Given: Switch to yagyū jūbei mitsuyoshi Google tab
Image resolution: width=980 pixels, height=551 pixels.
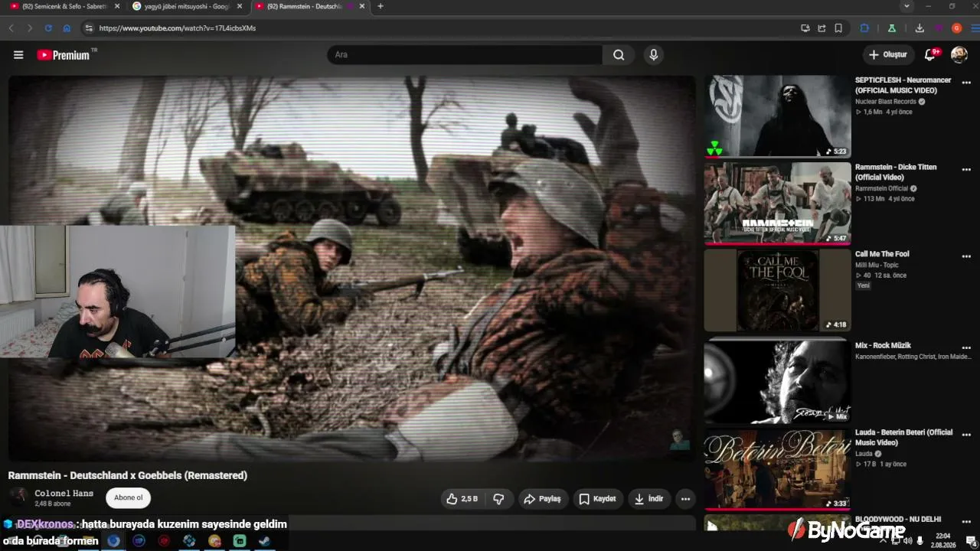Looking at the screenshot, I should 188,6.
